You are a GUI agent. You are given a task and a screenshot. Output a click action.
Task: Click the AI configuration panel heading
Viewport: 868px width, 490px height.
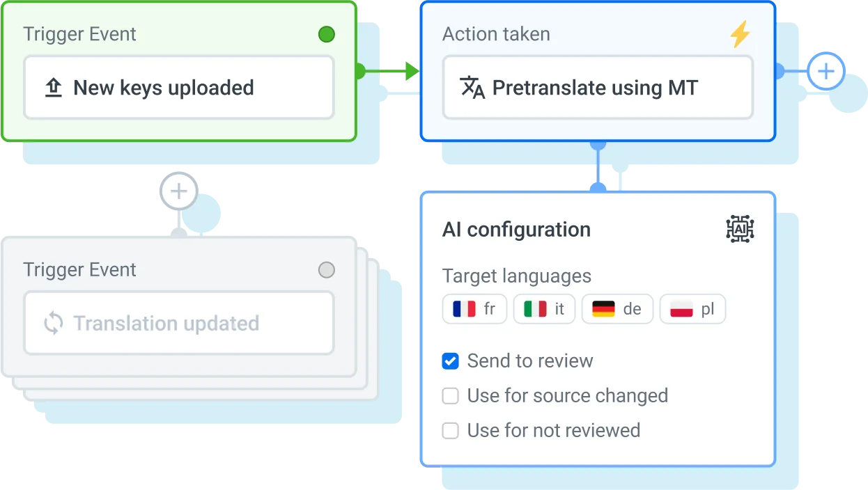click(x=516, y=230)
